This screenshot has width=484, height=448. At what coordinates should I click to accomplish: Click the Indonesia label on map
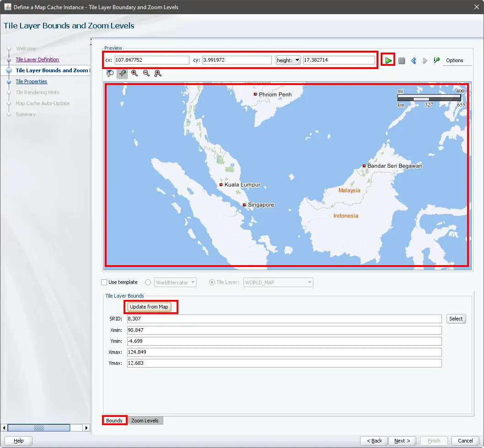[346, 216]
